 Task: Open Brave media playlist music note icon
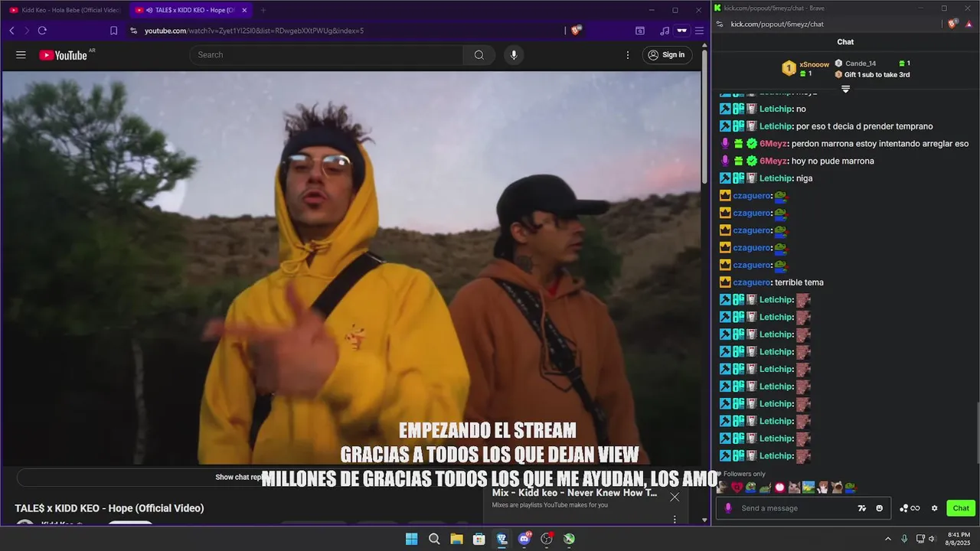(x=664, y=31)
